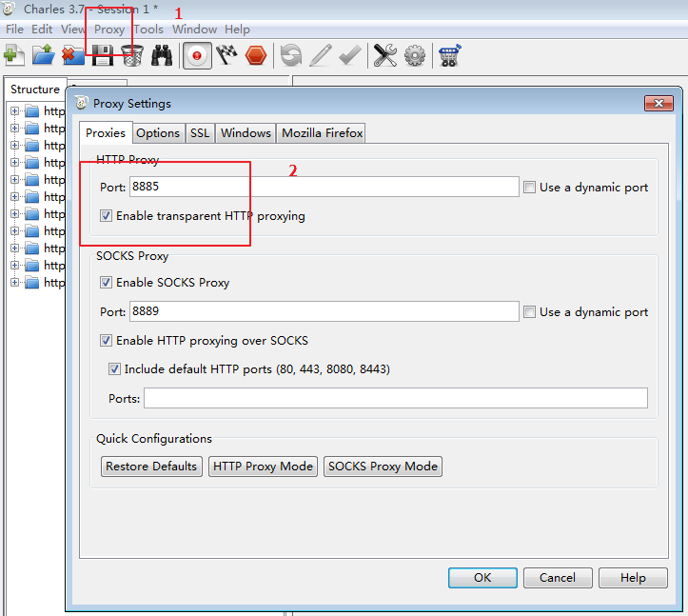The height and width of the screenshot is (616, 688).
Task: Toggle SOCKS Proxy Use a dynamic port
Action: (x=530, y=312)
